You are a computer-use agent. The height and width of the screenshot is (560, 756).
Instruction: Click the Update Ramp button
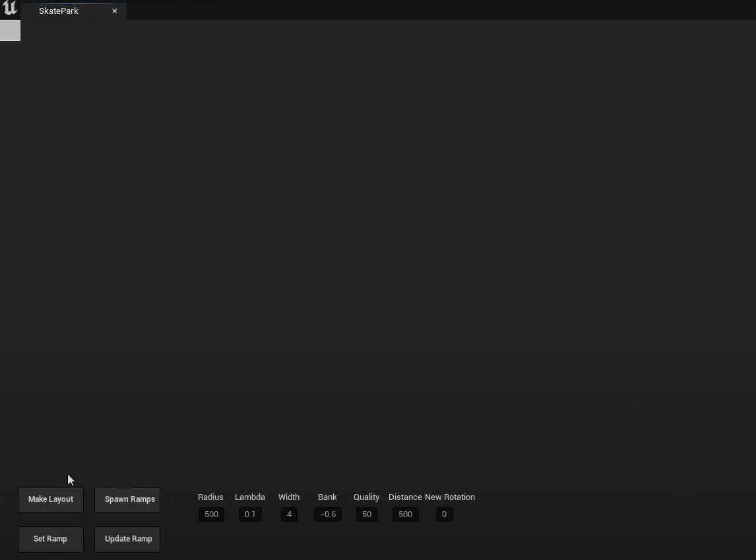click(x=127, y=540)
